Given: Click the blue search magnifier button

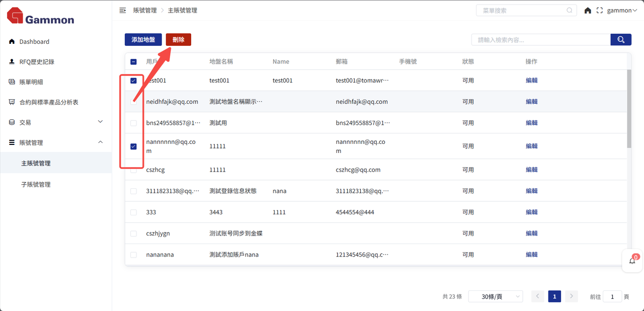Looking at the screenshot, I should click(621, 40).
